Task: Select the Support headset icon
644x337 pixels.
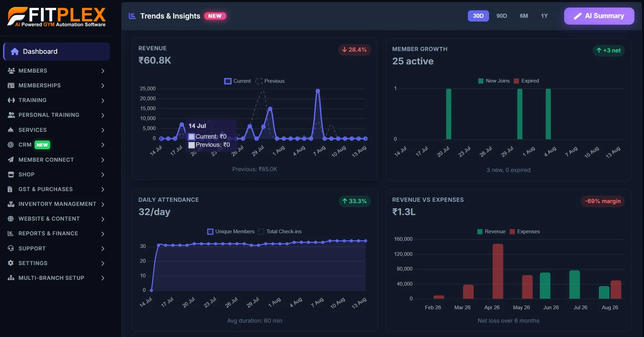Action: pos(11,248)
